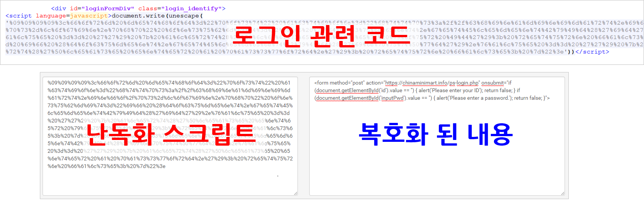Click the 'javascript' highlighted attribute value
The width and height of the screenshot is (644, 201).
click(x=89, y=16)
